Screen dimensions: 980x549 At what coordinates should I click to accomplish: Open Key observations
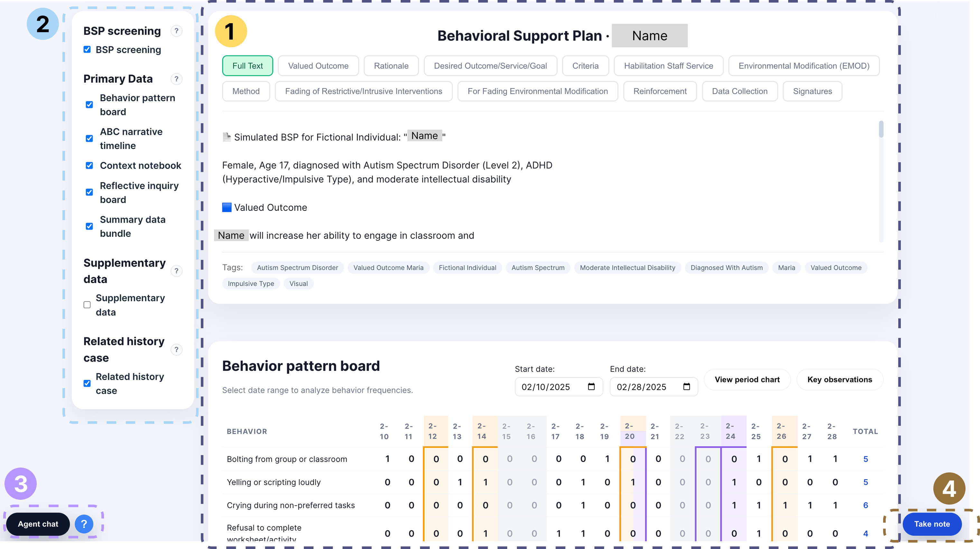(x=839, y=379)
